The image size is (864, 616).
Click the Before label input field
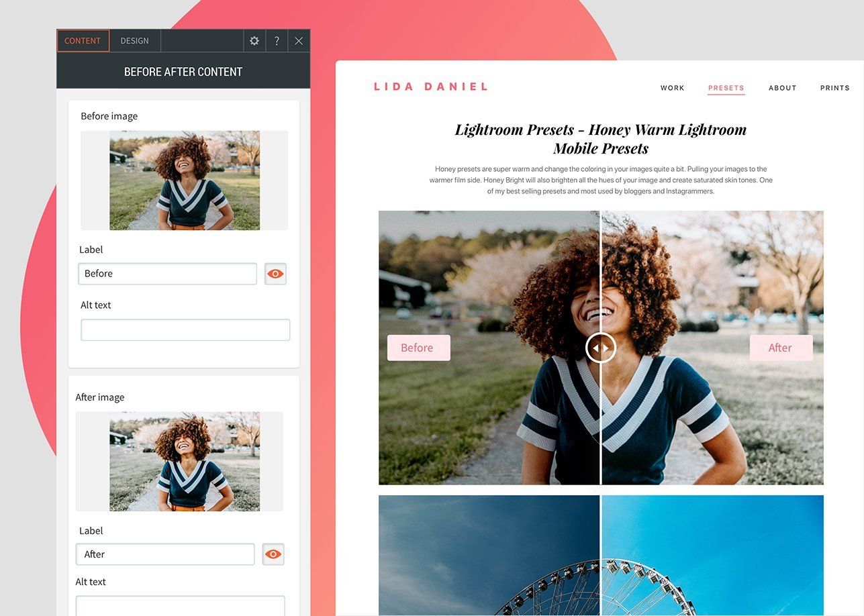click(167, 274)
